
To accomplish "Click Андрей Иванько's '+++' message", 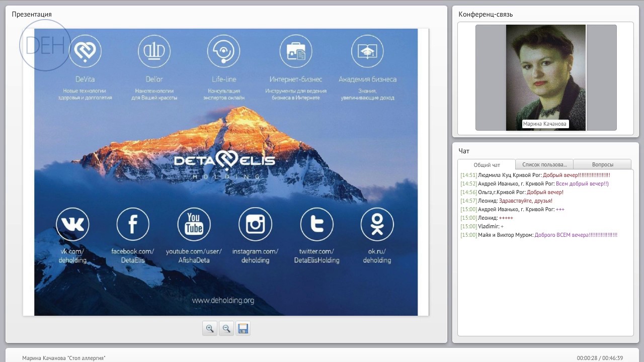I will [512, 209].
